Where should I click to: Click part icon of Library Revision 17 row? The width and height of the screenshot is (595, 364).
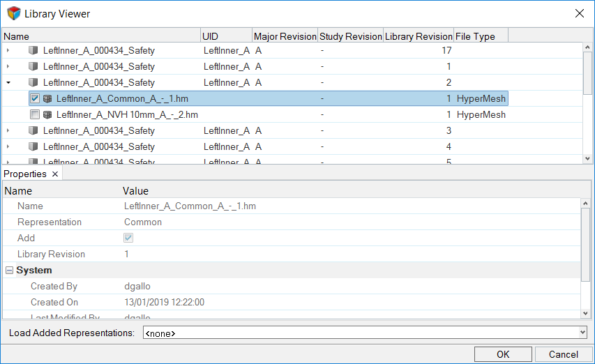tap(33, 50)
